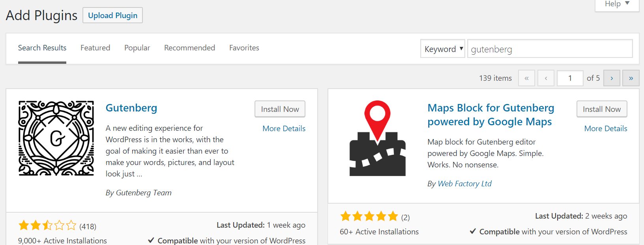Viewport: 644px width, 245px height.
Task: Click the current page number field
Action: (x=570, y=78)
